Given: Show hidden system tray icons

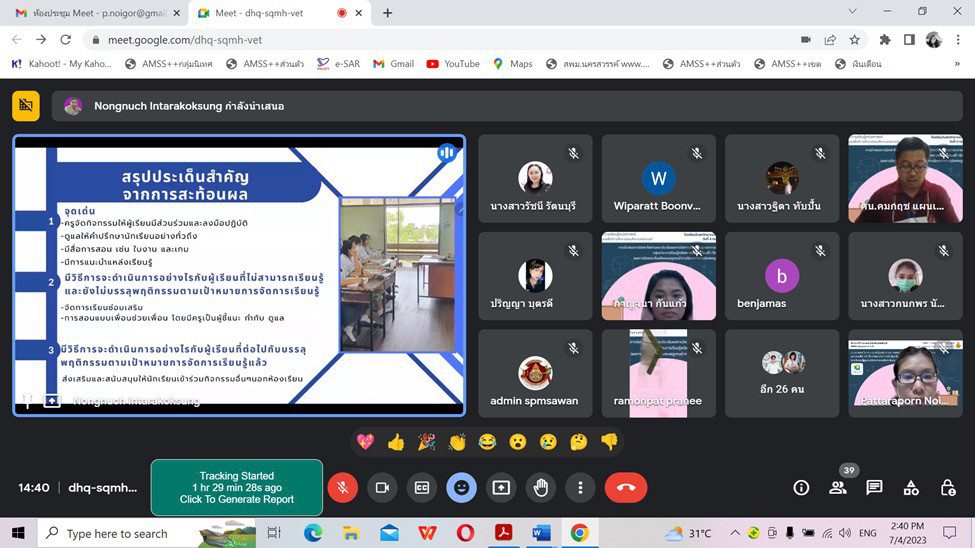Looking at the screenshot, I should [x=735, y=533].
